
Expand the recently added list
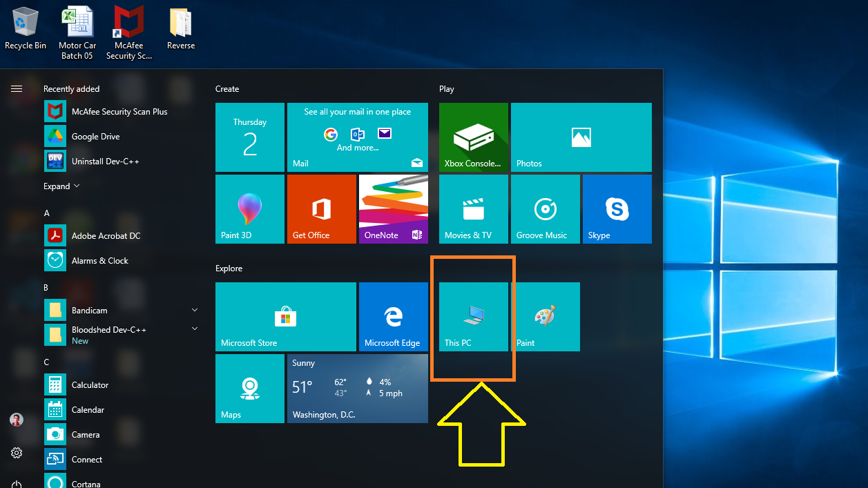point(61,186)
